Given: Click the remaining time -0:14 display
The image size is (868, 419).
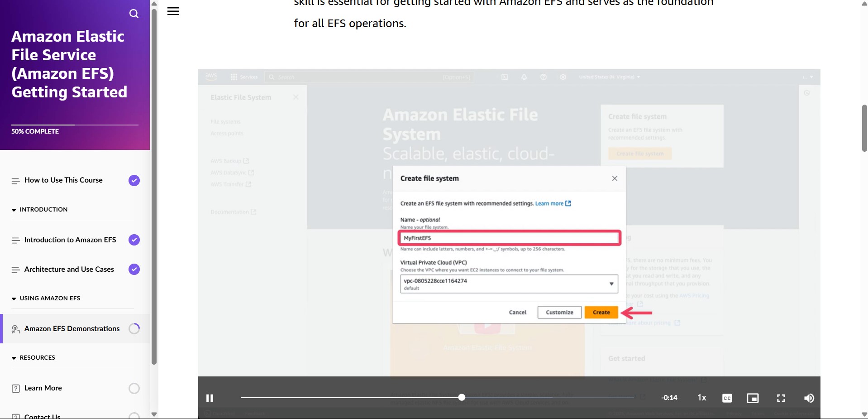Looking at the screenshot, I should (669, 398).
